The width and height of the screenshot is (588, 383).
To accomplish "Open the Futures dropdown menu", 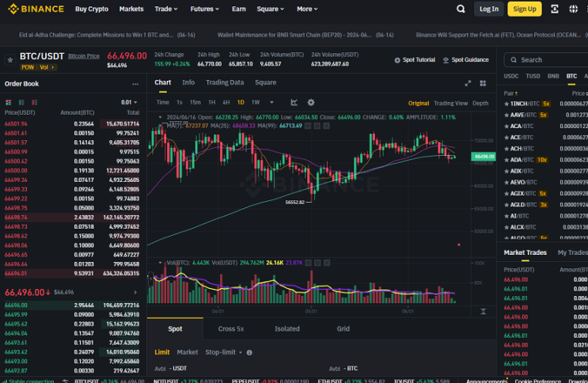I will [x=204, y=9].
